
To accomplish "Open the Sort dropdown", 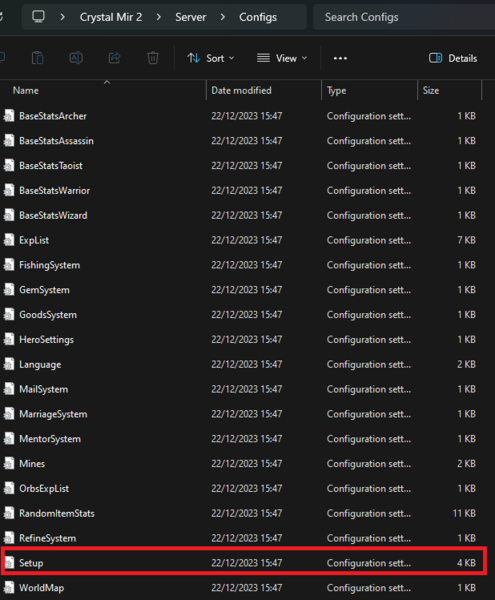I will coord(210,58).
